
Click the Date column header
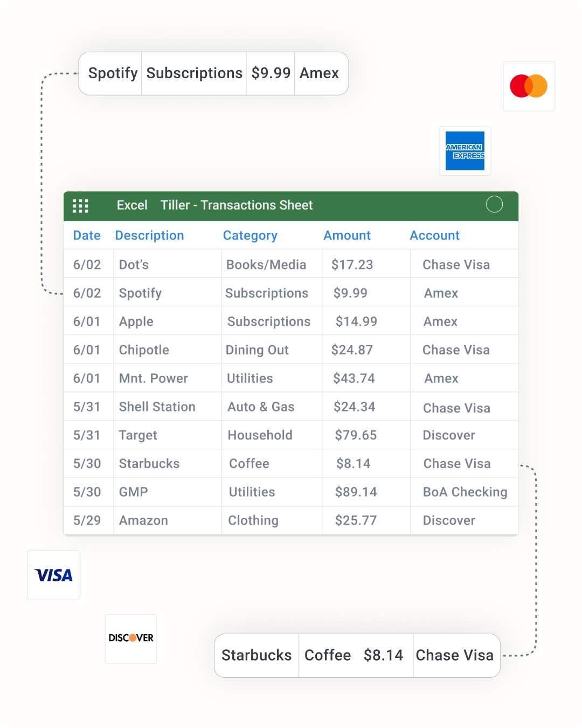(87, 236)
